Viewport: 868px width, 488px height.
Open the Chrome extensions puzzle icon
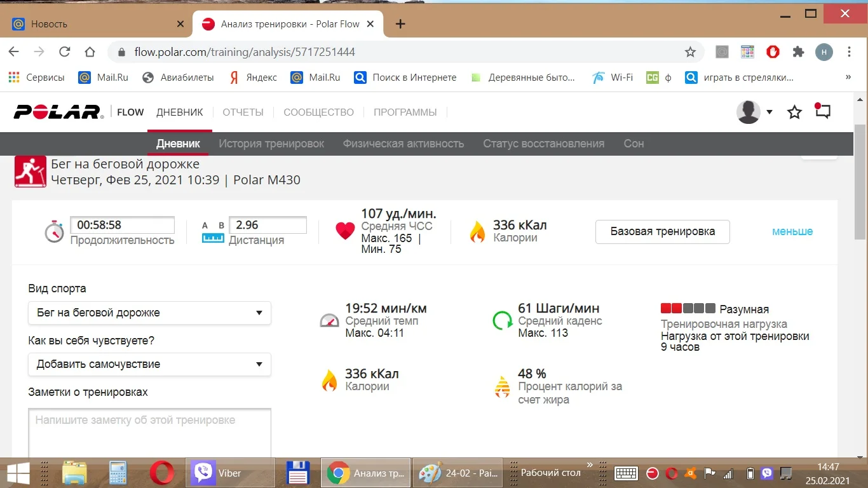coord(798,52)
